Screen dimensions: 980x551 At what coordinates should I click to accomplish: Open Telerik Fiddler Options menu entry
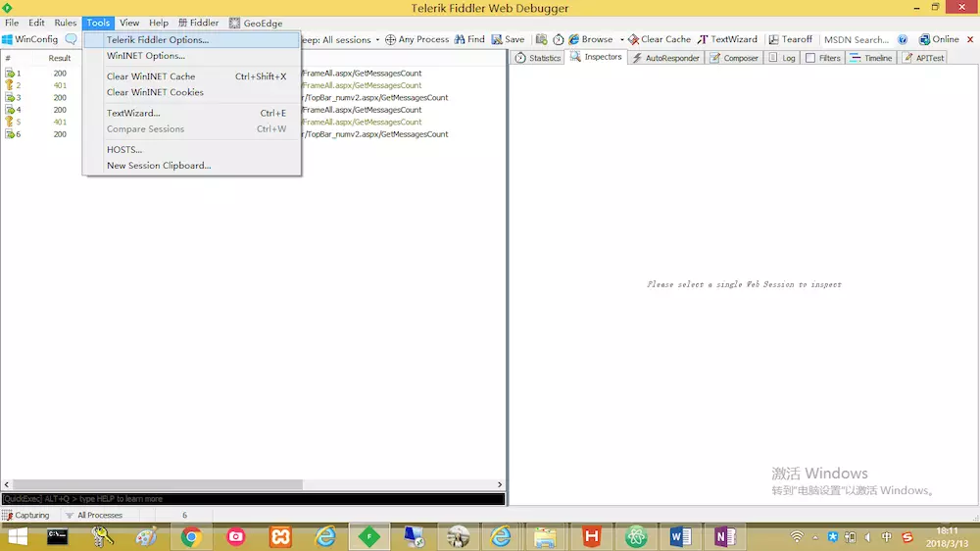(x=191, y=39)
